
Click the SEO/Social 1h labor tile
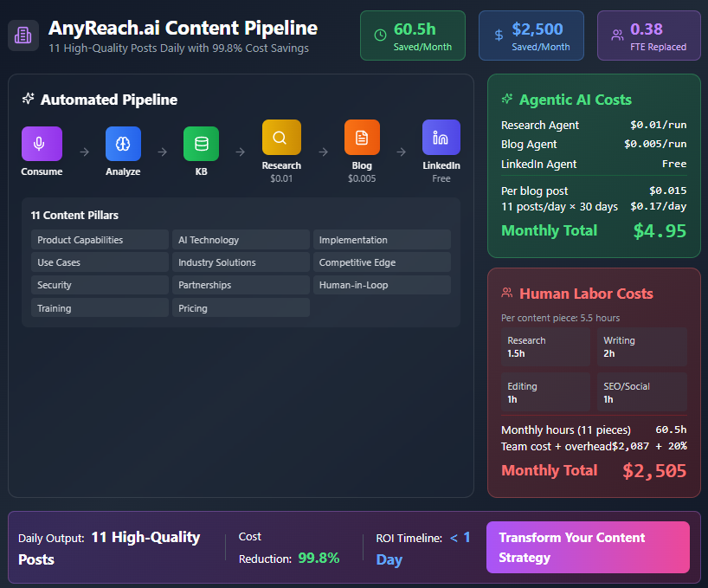[x=641, y=392]
